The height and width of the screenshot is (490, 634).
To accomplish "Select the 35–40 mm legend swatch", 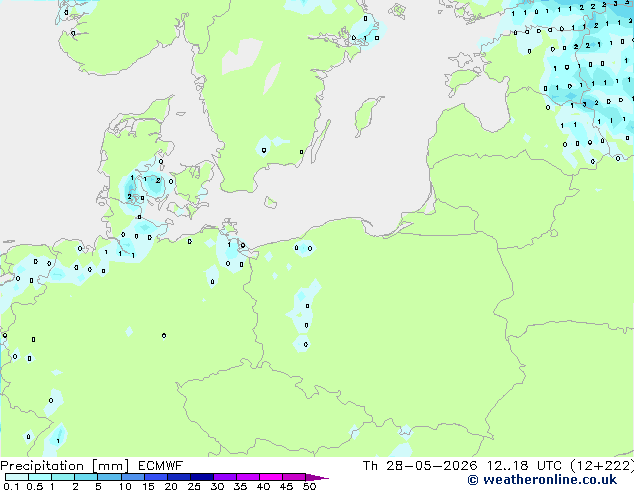I will (247, 477).
